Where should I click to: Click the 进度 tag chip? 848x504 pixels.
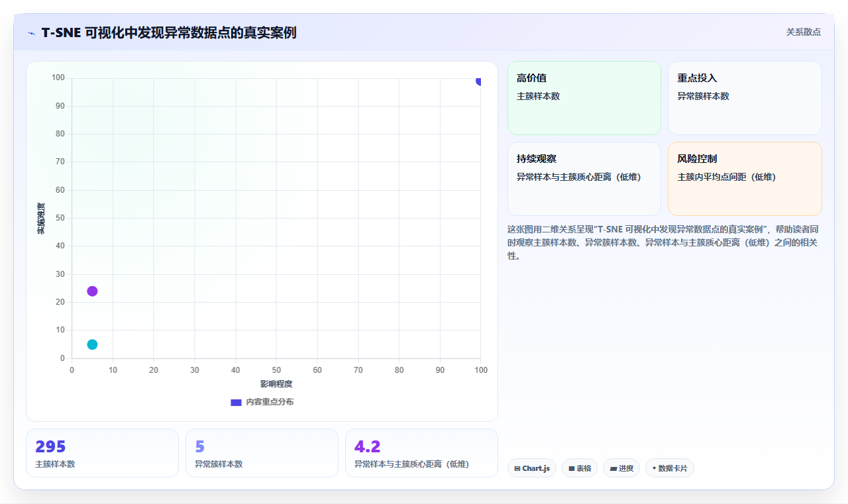tap(621, 468)
